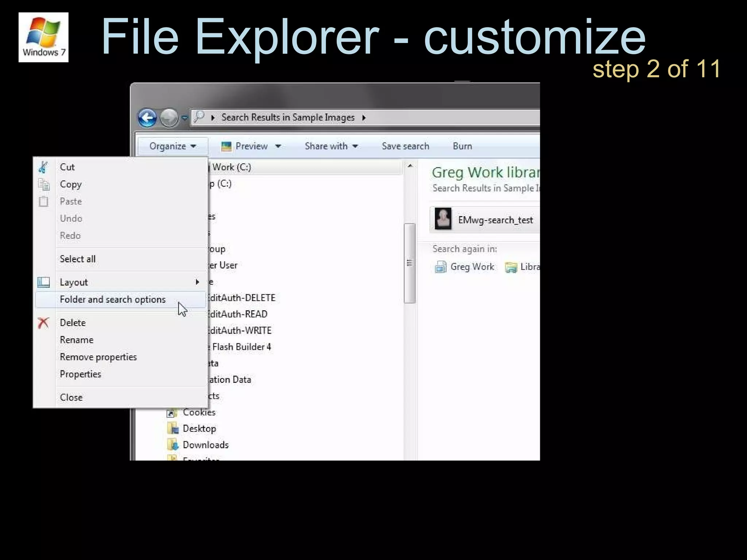747x560 pixels.
Task: Click the Forward navigation arrow button
Action: pos(169,118)
